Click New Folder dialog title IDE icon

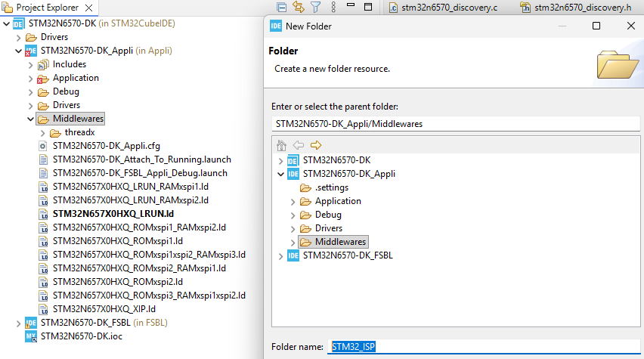tap(276, 26)
